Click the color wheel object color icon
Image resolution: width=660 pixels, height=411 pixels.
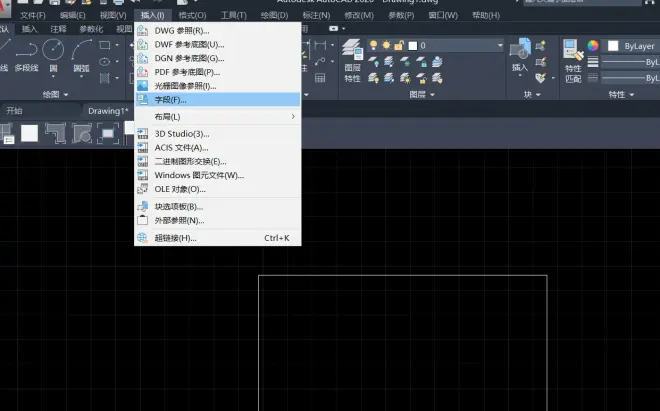[593, 45]
